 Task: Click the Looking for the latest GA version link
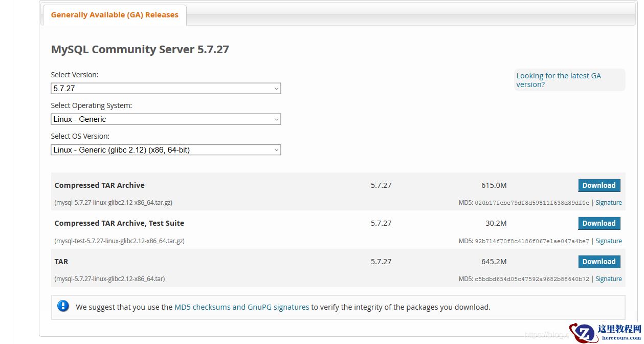tap(558, 80)
